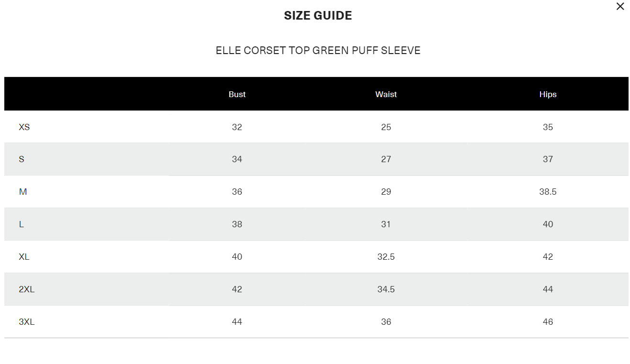Click the 38.5 hips value for M
Image resolution: width=630 pixels, height=364 pixels.
(548, 192)
